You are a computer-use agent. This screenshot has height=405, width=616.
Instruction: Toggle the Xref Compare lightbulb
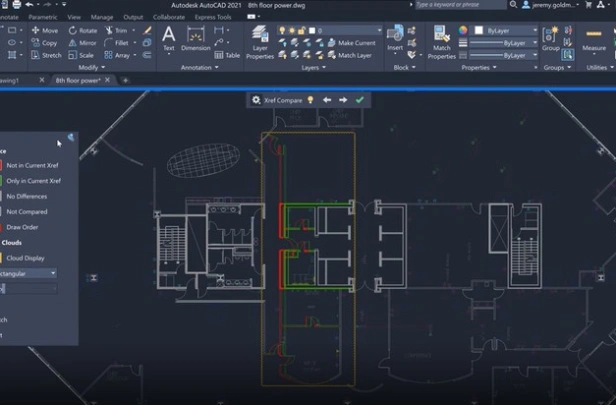[x=310, y=100]
